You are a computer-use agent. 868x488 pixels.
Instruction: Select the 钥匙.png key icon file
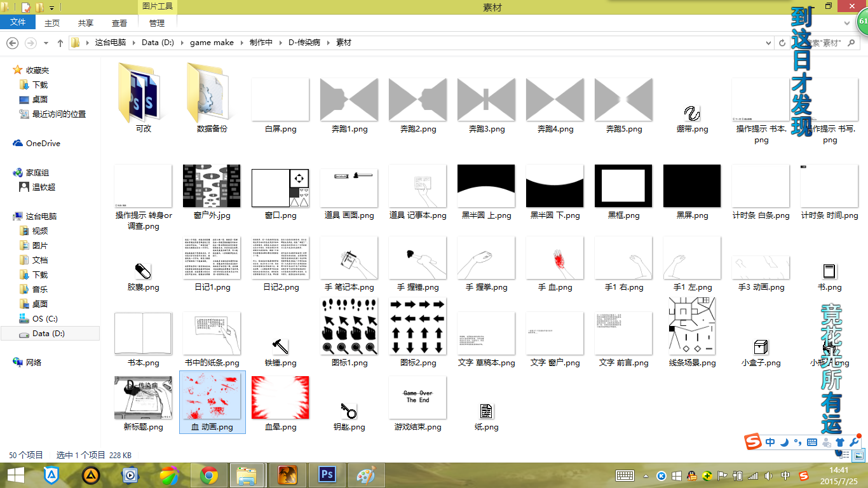[349, 410]
